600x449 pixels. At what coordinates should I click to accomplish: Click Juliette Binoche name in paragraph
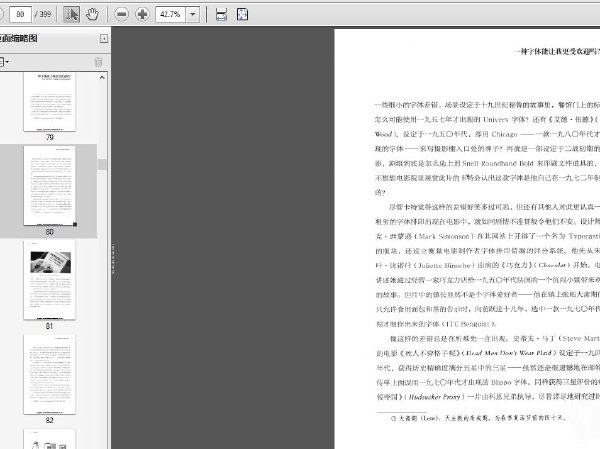444,265
